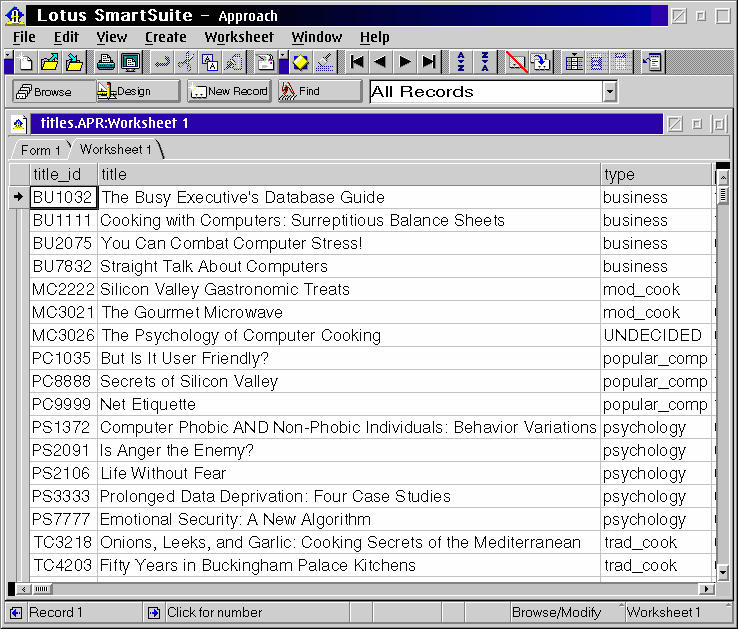Select the type column header
This screenshot has height=629, width=738.
point(656,175)
